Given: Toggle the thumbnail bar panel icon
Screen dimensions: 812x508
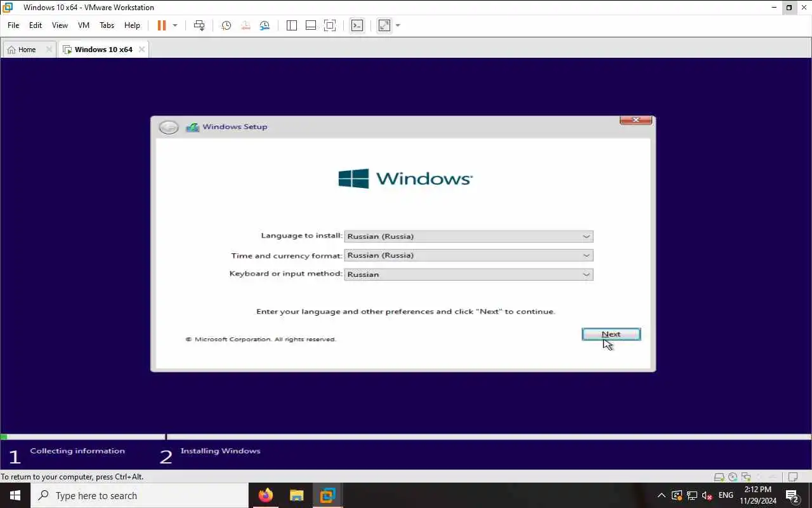Looking at the screenshot, I should click(311, 25).
